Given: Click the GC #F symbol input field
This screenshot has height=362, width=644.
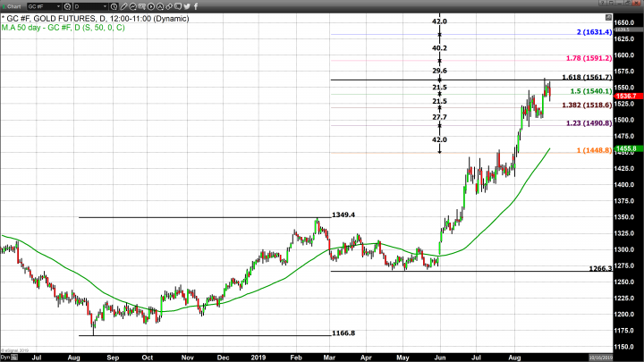Looking at the screenshot, I should pos(38,5).
